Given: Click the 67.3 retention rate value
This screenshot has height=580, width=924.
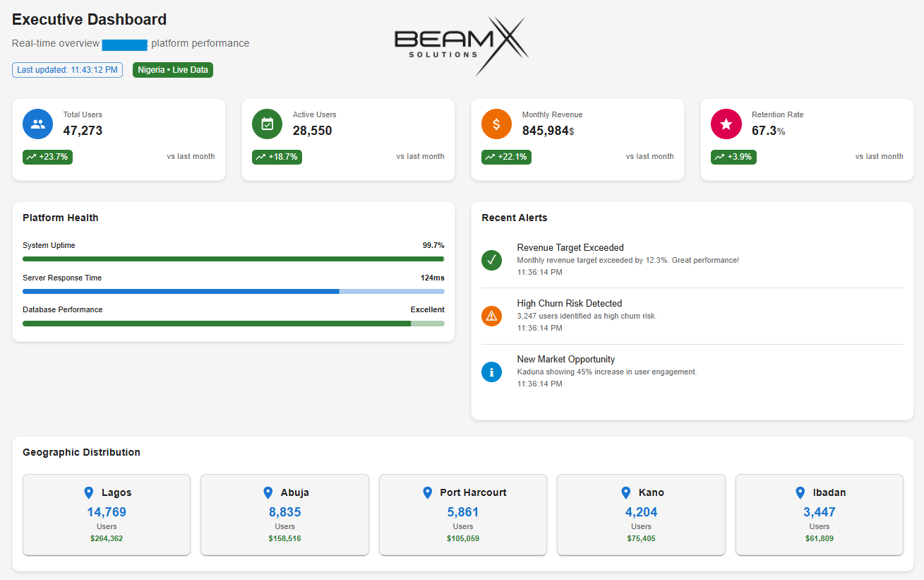Looking at the screenshot, I should pos(764,131).
